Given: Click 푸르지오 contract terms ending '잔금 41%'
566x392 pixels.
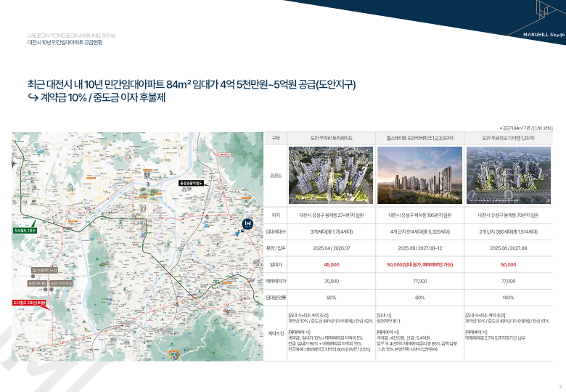Looking at the screenshot, I should tap(507, 321).
